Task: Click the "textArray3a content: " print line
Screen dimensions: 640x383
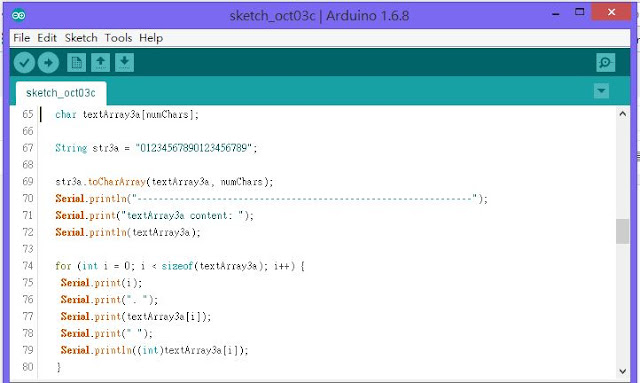Action: click(x=154, y=215)
